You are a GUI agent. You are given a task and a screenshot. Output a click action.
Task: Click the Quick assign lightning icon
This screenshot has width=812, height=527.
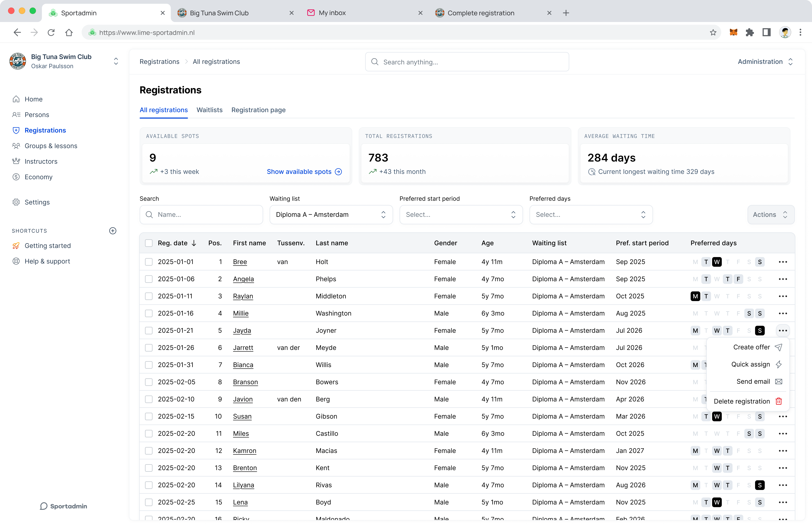coord(779,364)
